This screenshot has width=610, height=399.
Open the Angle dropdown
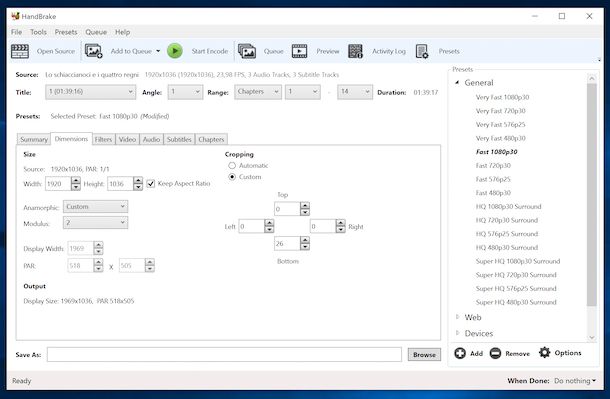185,92
